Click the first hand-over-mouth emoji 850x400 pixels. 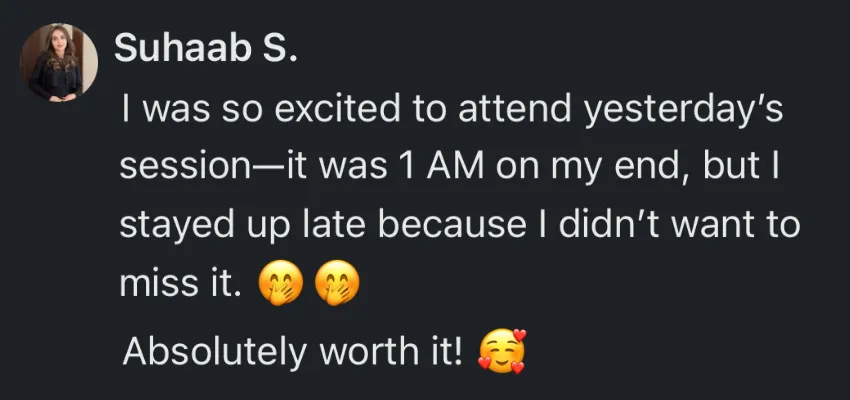point(280,283)
